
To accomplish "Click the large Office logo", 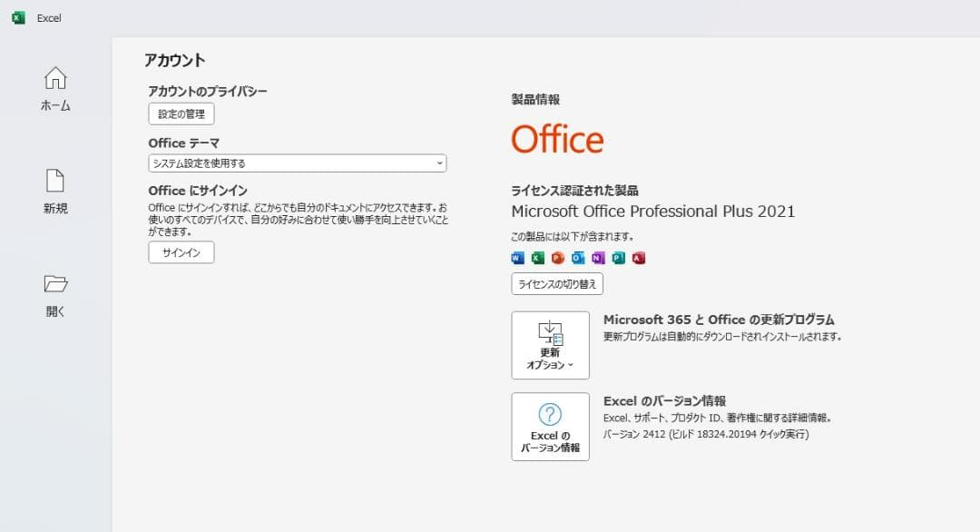I will coord(557,139).
